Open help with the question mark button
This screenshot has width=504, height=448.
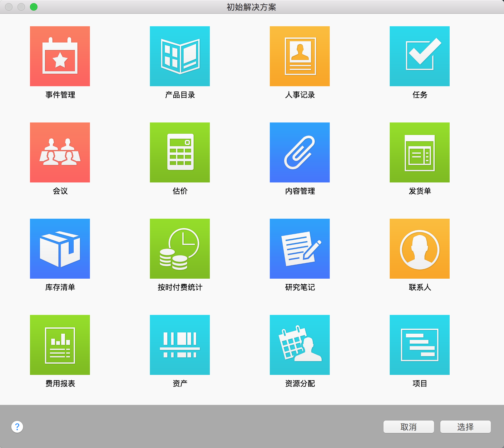pyautogui.click(x=17, y=426)
